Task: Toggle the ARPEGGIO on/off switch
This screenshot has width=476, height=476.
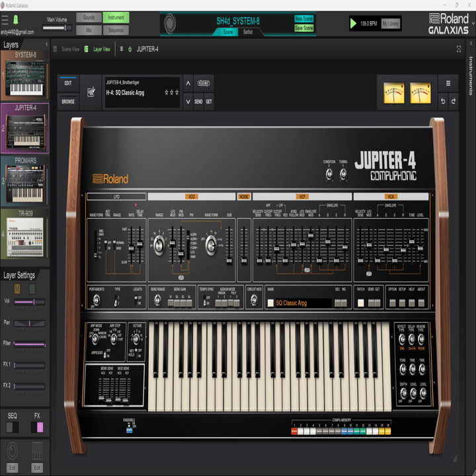Action: (105, 354)
